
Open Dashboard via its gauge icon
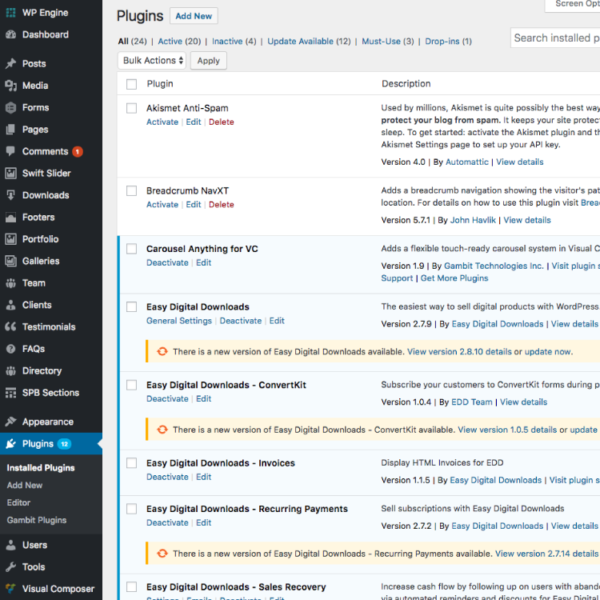tap(11, 34)
